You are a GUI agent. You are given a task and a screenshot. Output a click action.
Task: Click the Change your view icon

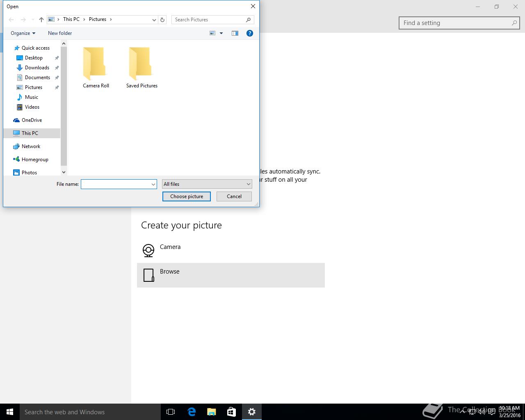[x=212, y=33]
